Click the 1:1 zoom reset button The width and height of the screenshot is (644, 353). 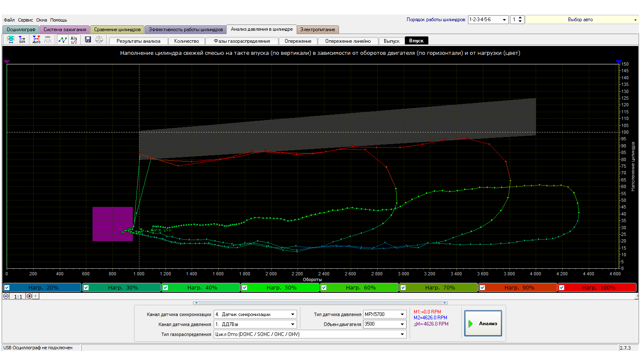[18, 297]
